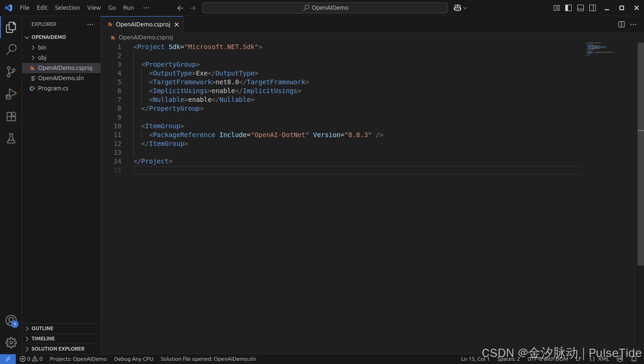This screenshot has height=364, width=644.
Task: Close the OpenAIDemo.csproj tab
Action: [x=177, y=25]
